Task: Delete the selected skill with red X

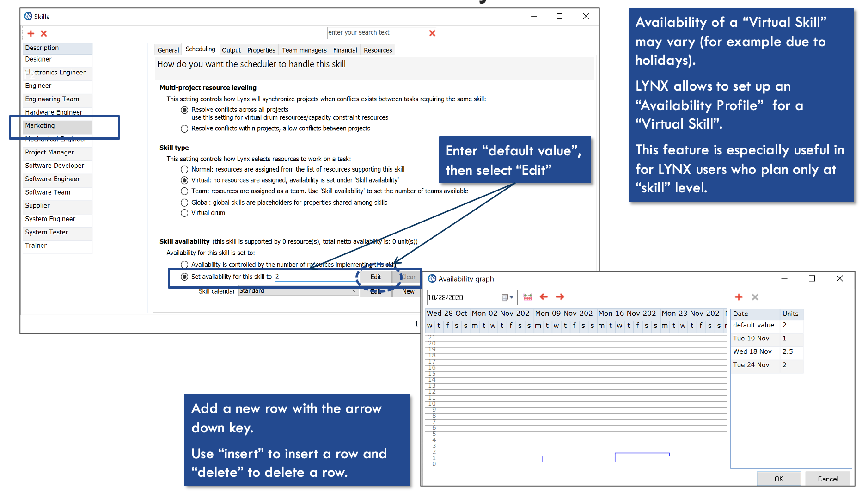Action: pos(44,33)
